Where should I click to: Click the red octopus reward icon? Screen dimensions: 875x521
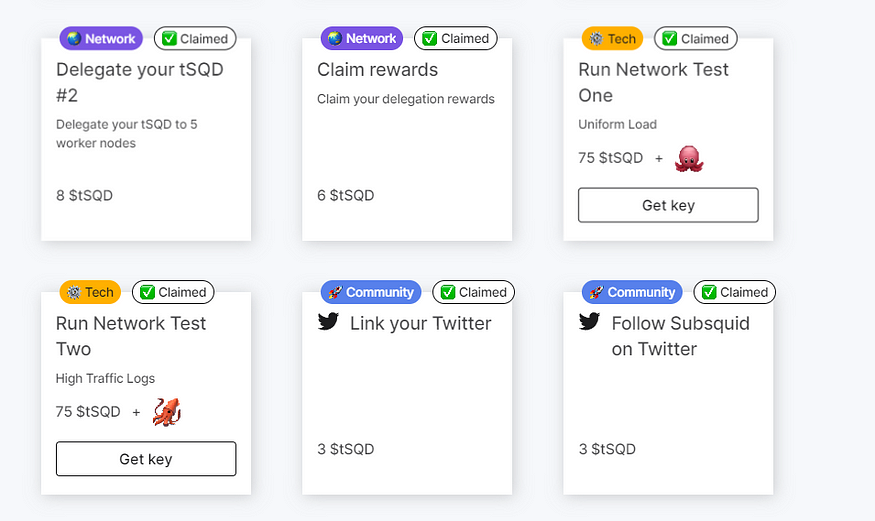[689, 158]
